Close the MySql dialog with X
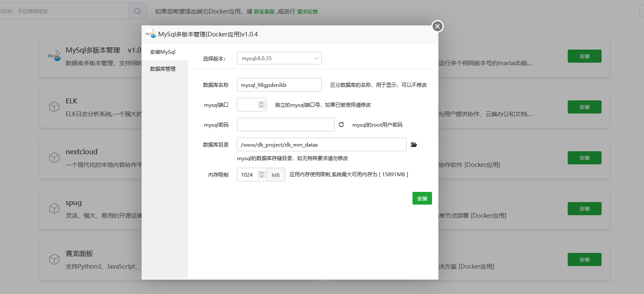This screenshot has width=644, height=294. coord(438,26)
